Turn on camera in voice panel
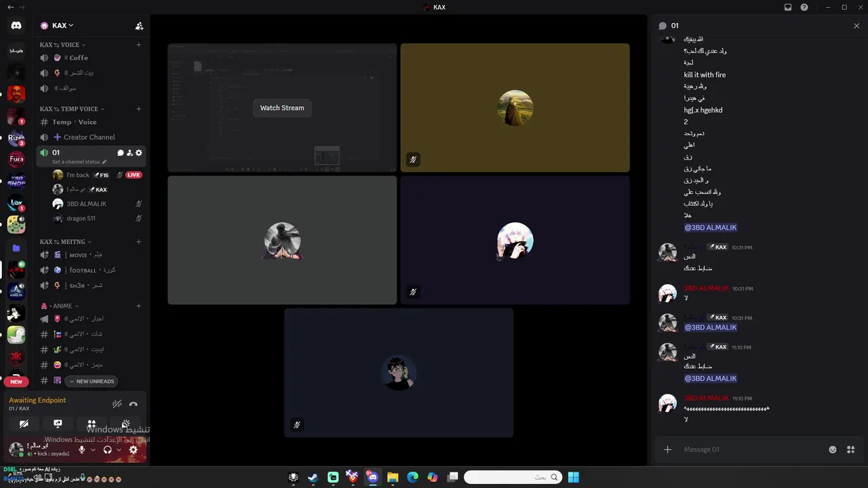Screen dimensions: 868x488 [x=24, y=424]
